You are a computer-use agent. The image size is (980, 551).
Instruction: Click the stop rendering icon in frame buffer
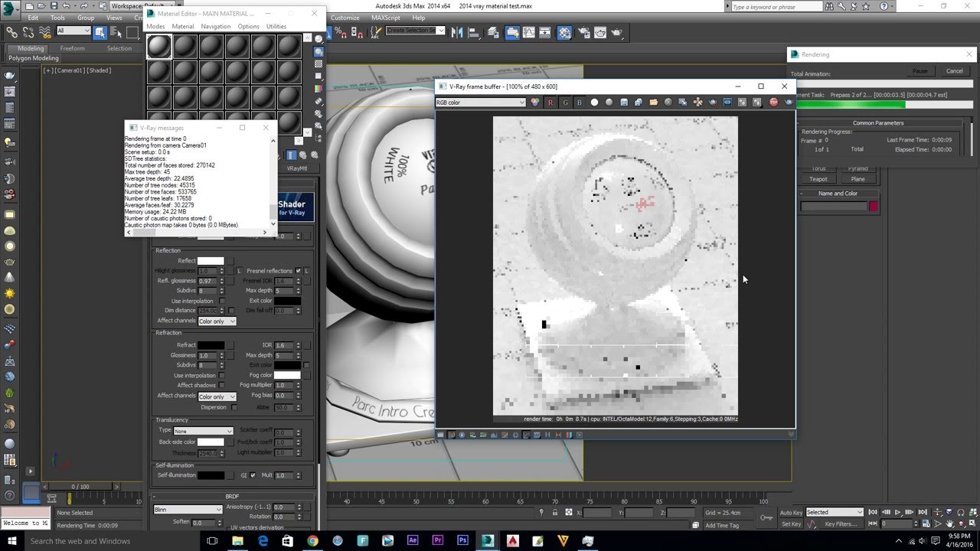(x=773, y=103)
